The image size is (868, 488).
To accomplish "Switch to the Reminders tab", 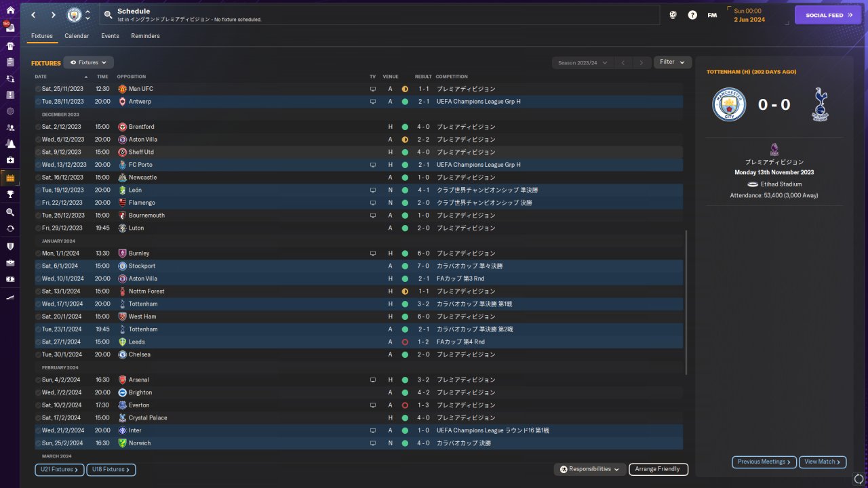I will (146, 36).
